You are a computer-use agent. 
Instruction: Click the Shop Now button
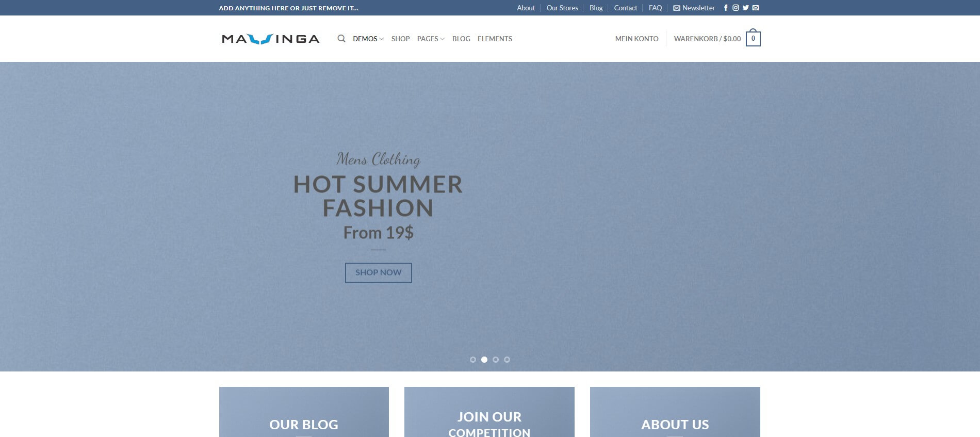coord(379,272)
